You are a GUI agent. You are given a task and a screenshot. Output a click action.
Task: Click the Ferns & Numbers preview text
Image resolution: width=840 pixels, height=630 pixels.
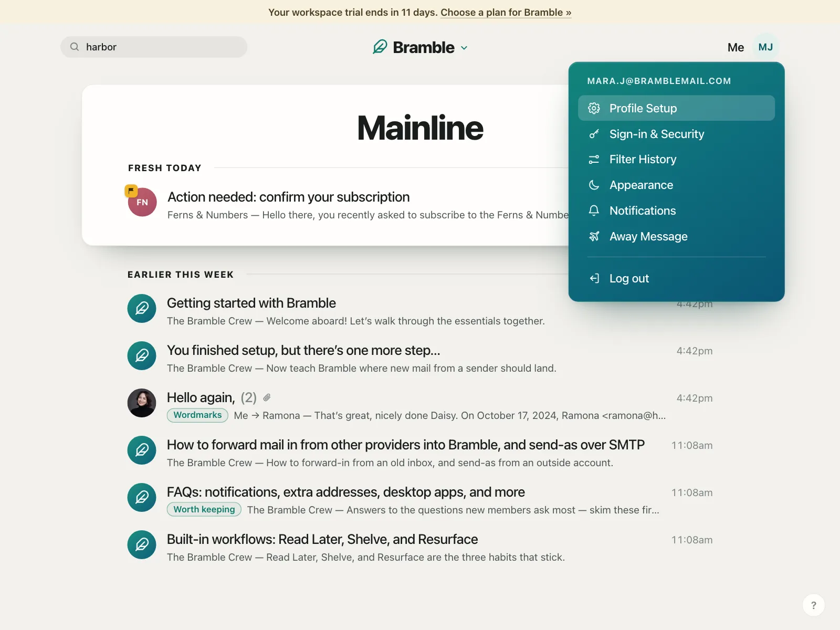pyautogui.click(x=367, y=215)
